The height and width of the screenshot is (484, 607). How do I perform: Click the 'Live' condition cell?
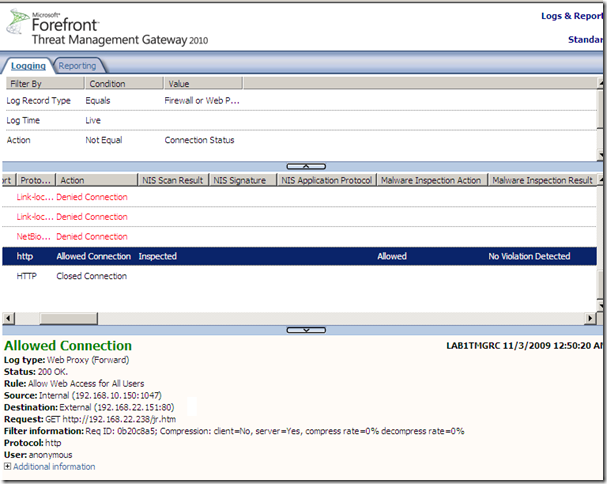93,120
